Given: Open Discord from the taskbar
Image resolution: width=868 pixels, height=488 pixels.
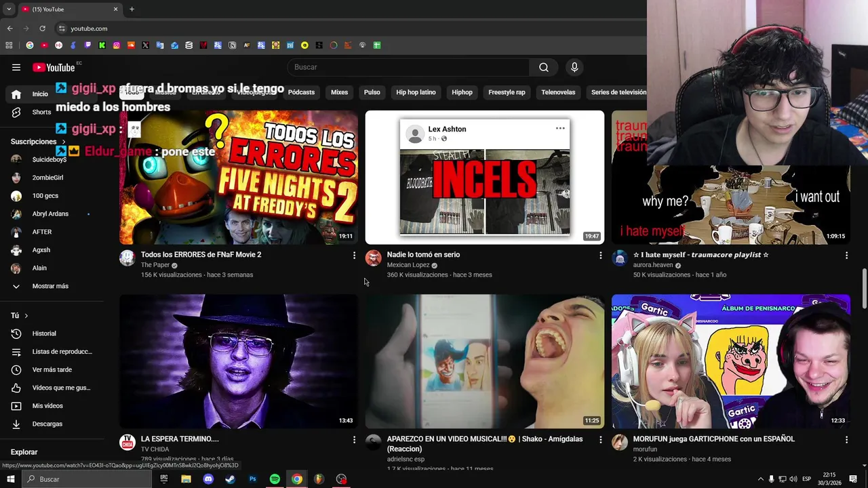Looking at the screenshot, I should 208,479.
